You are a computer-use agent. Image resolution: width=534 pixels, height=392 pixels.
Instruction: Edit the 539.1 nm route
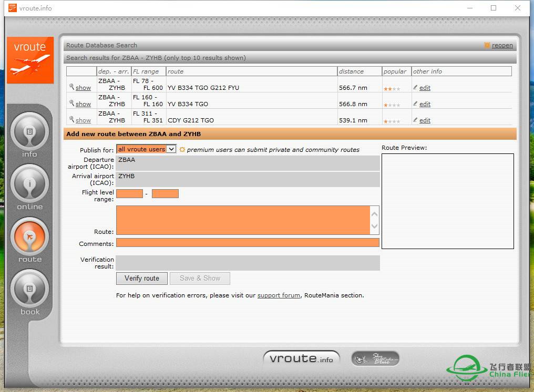425,120
